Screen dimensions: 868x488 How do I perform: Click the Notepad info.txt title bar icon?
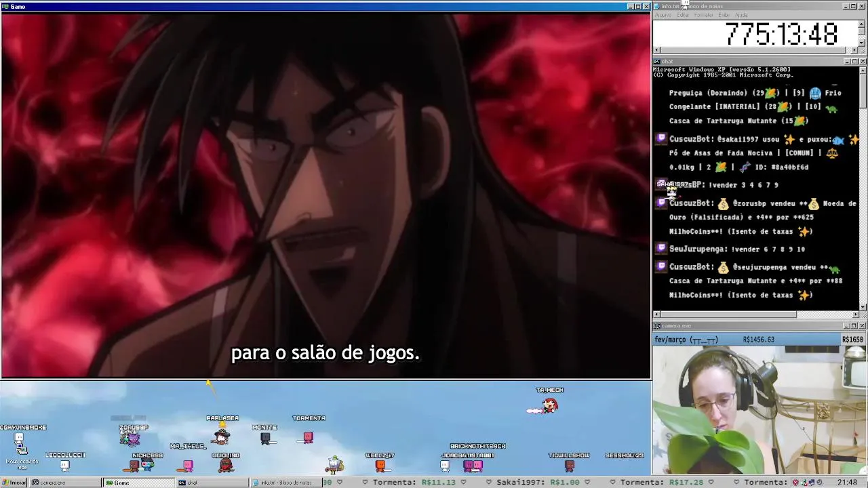[x=657, y=6]
